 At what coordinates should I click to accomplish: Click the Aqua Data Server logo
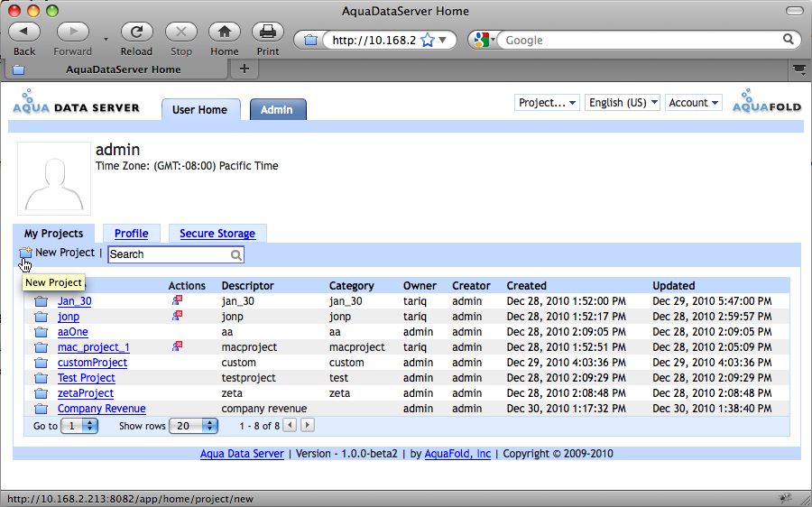tap(76, 102)
